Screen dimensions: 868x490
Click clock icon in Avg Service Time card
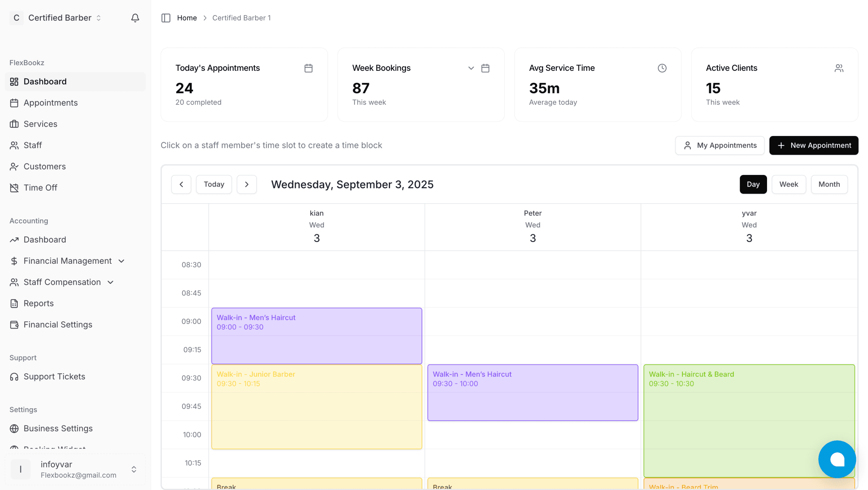[x=662, y=68]
